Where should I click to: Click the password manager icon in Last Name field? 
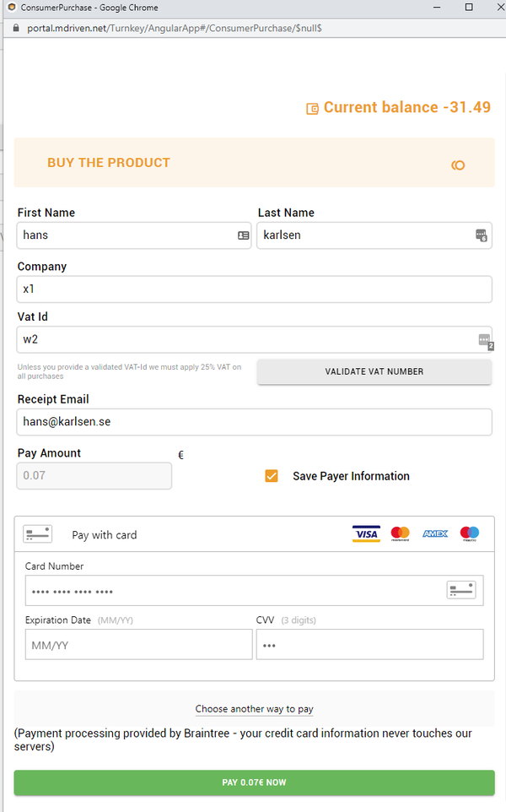(x=482, y=235)
